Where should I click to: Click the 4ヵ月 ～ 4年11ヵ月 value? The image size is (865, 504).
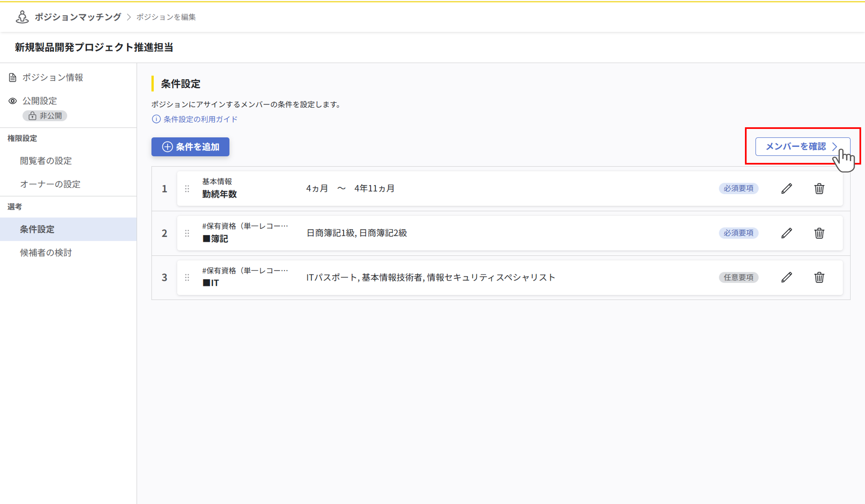click(x=350, y=189)
